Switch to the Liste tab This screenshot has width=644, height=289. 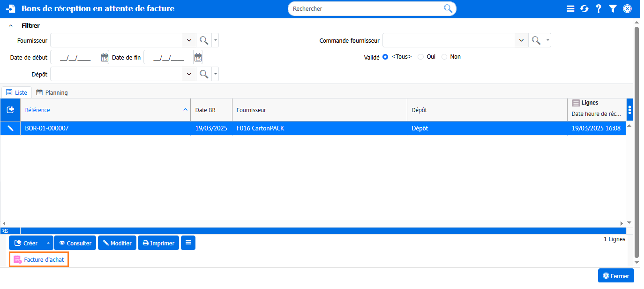pyautogui.click(x=17, y=92)
